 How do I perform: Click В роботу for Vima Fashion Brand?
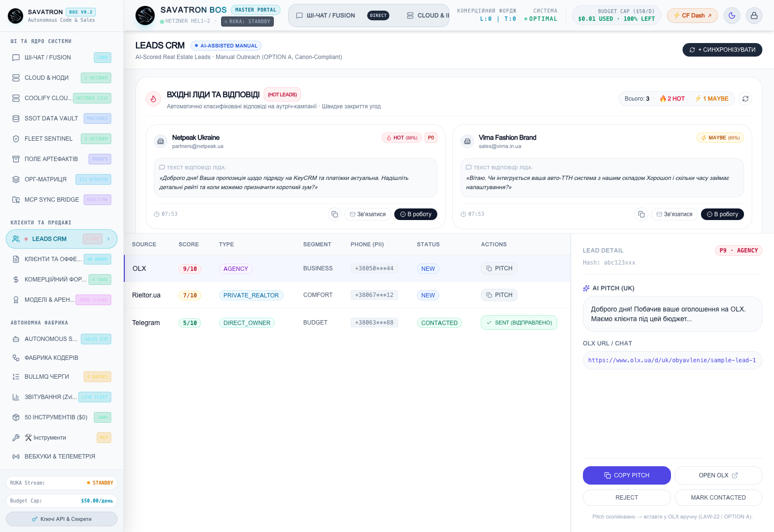tap(722, 214)
